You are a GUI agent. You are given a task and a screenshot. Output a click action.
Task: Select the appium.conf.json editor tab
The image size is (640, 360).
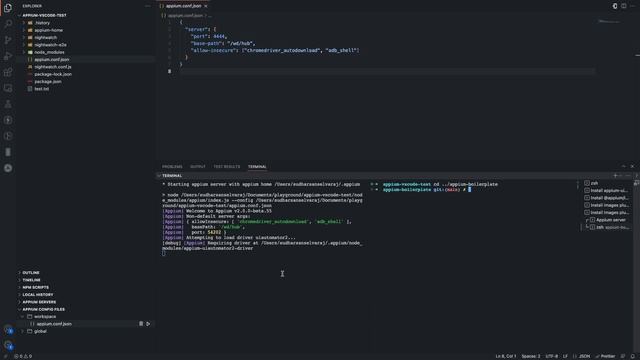(x=184, y=6)
